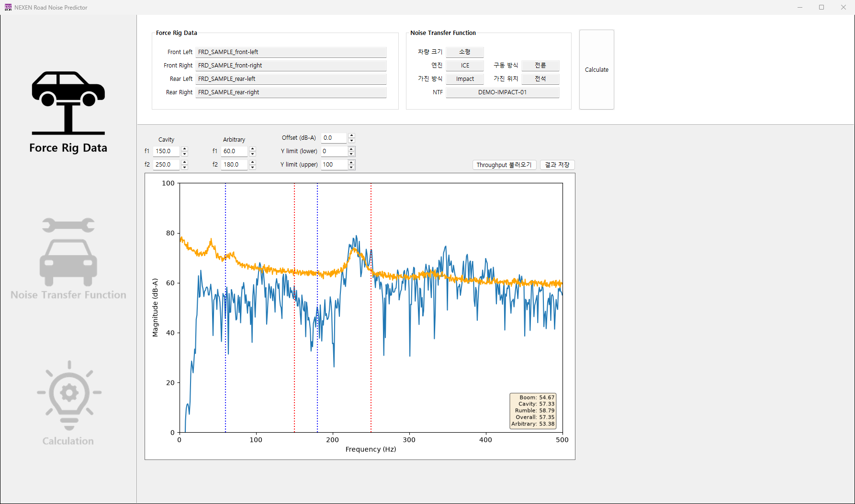This screenshot has width=855, height=504.
Task: Click the Throughput 불러오기 button
Action: pos(504,165)
